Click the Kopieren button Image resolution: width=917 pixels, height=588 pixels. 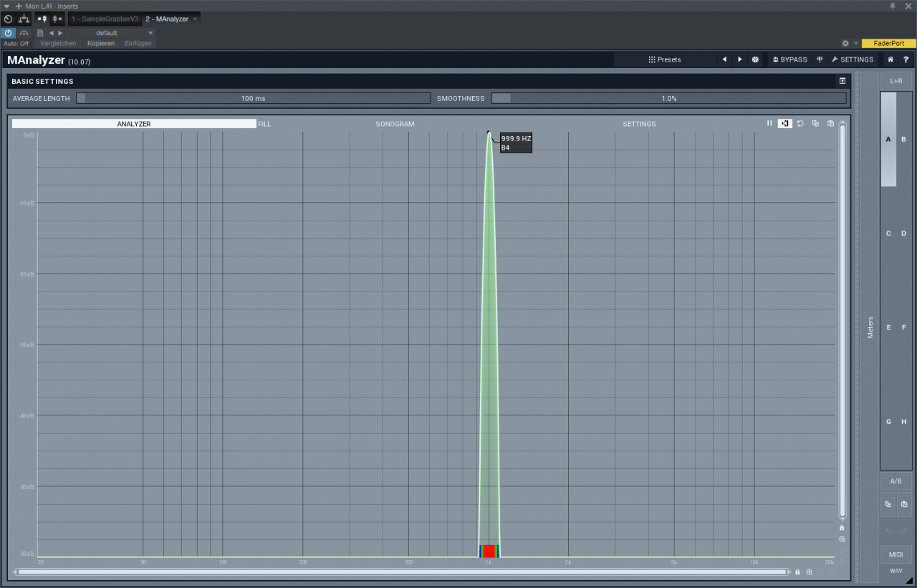click(101, 43)
